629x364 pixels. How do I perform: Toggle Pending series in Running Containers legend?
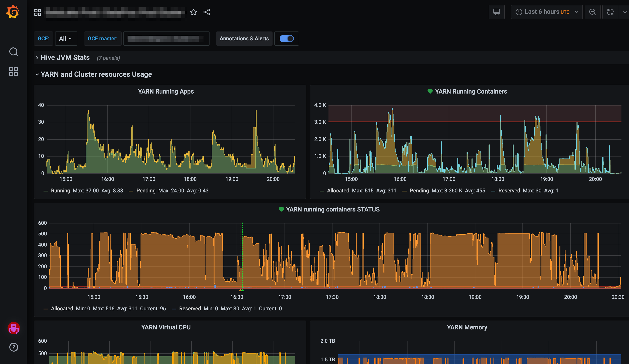point(419,191)
